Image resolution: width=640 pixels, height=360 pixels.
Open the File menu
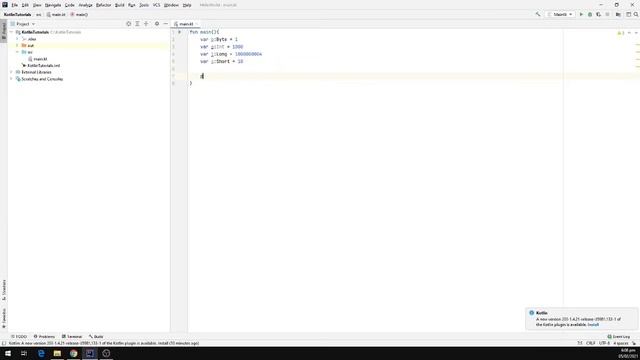click(14, 5)
